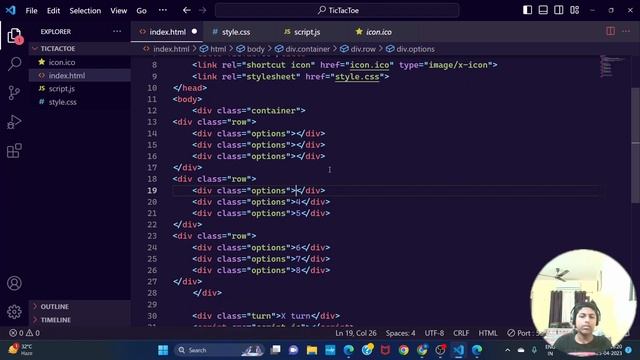This screenshot has width=640, height=360.
Task: Collapse the TICTACTOE folder section
Action: click(80, 49)
